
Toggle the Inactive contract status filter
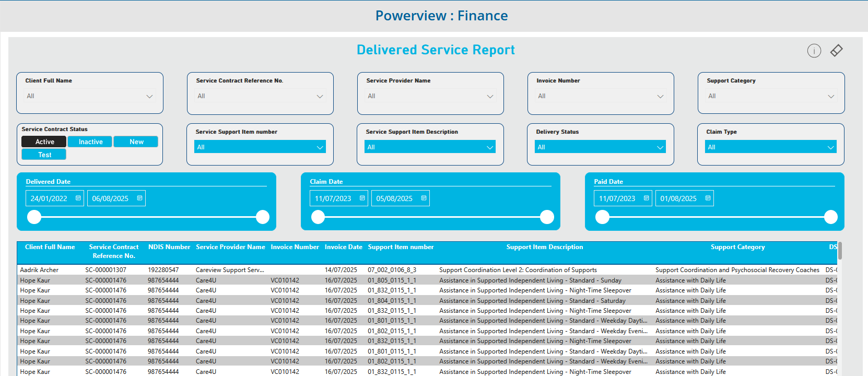coord(90,142)
